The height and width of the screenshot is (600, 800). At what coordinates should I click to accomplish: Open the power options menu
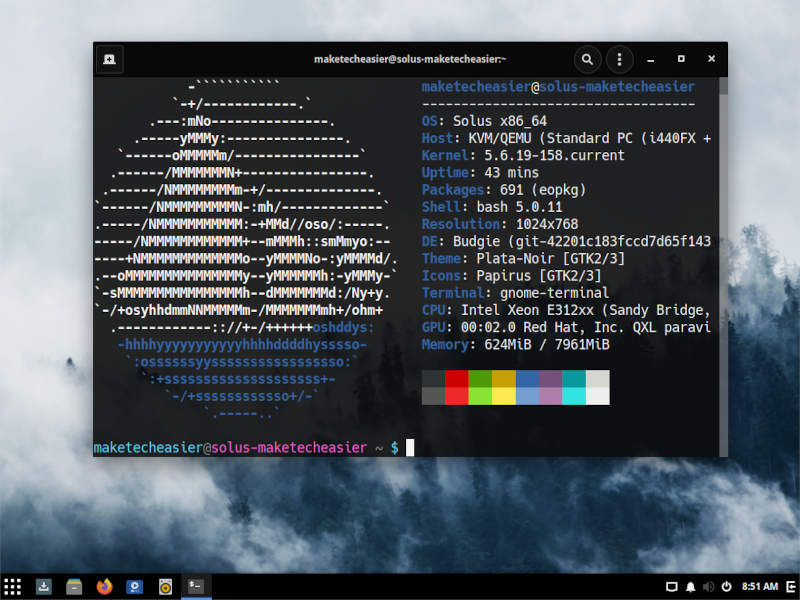tap(727, 587)
